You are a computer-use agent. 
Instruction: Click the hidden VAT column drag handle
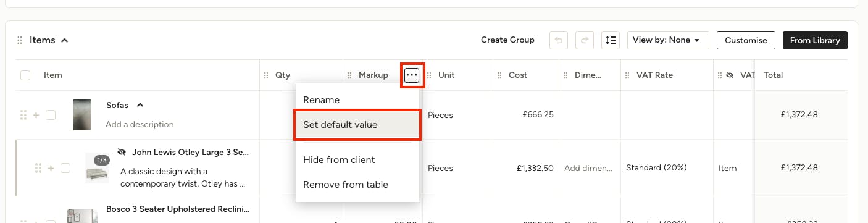(x=720, y=75)
